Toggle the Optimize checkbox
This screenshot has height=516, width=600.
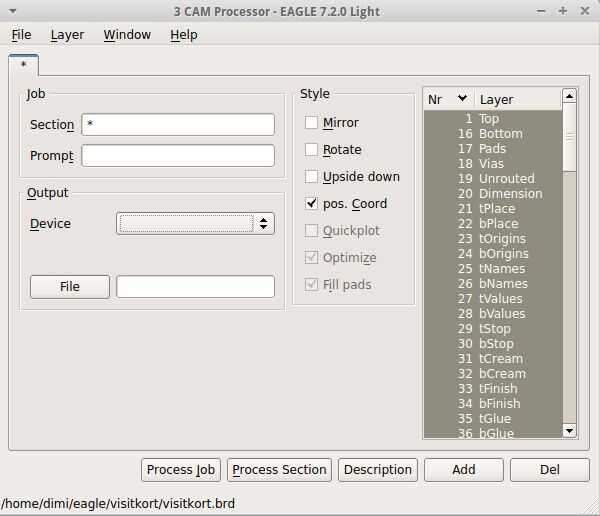pos(311,258)
